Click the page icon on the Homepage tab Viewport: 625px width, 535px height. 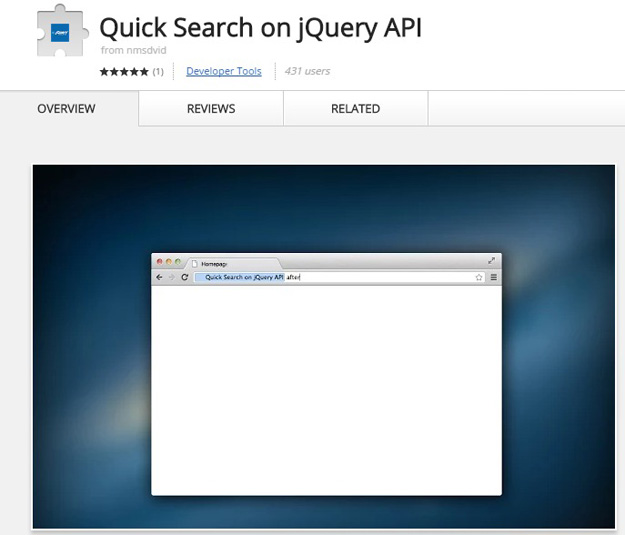[195, 264]
